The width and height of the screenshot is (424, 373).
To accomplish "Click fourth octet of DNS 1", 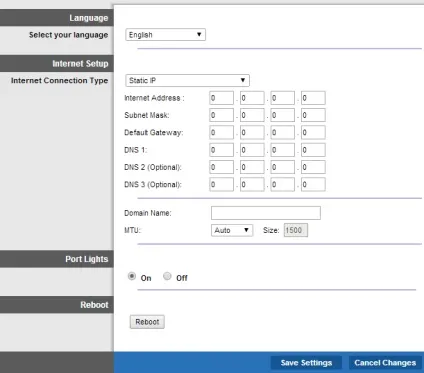I will tap(313, 150).
